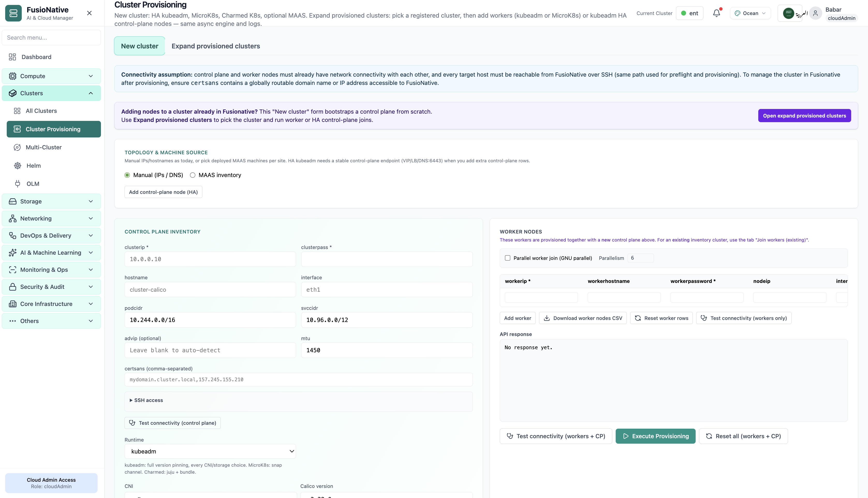Click the clusterip input field
The height and width of the screenshot is (498, 868).
click(x=210, y=259)
